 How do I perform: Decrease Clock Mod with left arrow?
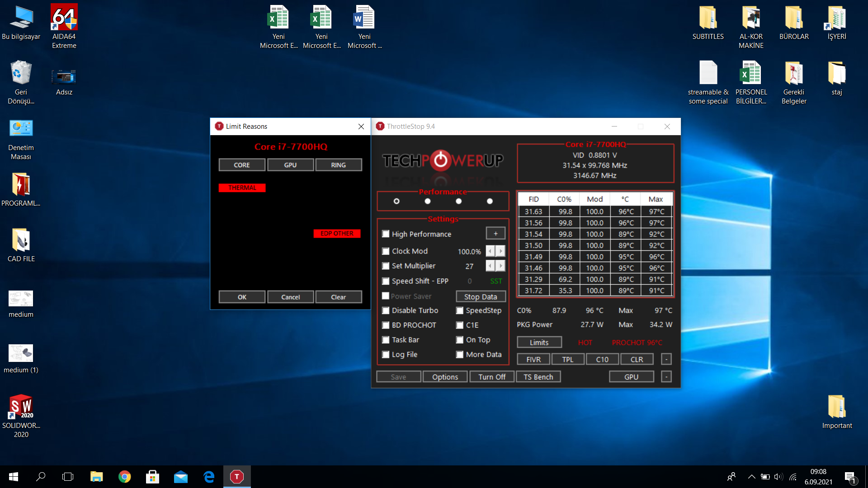tap(491, 251)
